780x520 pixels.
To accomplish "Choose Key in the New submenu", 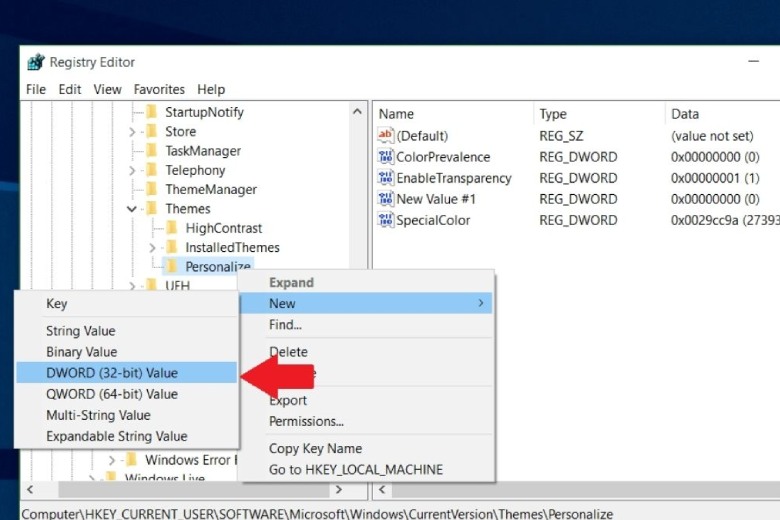I will [126, 304].
